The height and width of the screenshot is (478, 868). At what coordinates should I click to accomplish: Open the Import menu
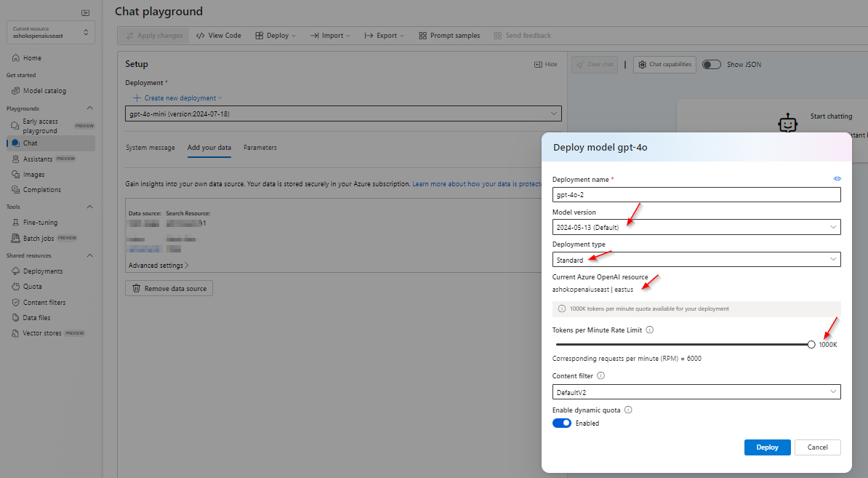tap(330, 36)
